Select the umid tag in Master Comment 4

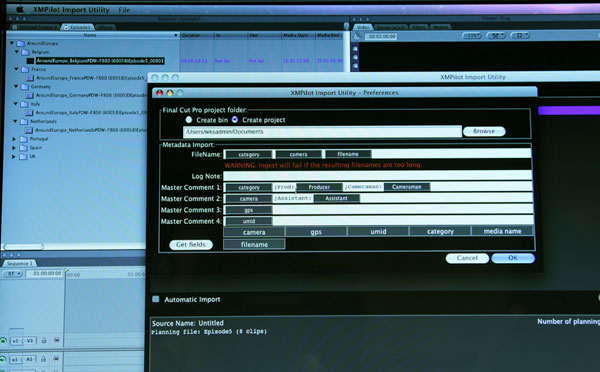click(x=249, y=221)
